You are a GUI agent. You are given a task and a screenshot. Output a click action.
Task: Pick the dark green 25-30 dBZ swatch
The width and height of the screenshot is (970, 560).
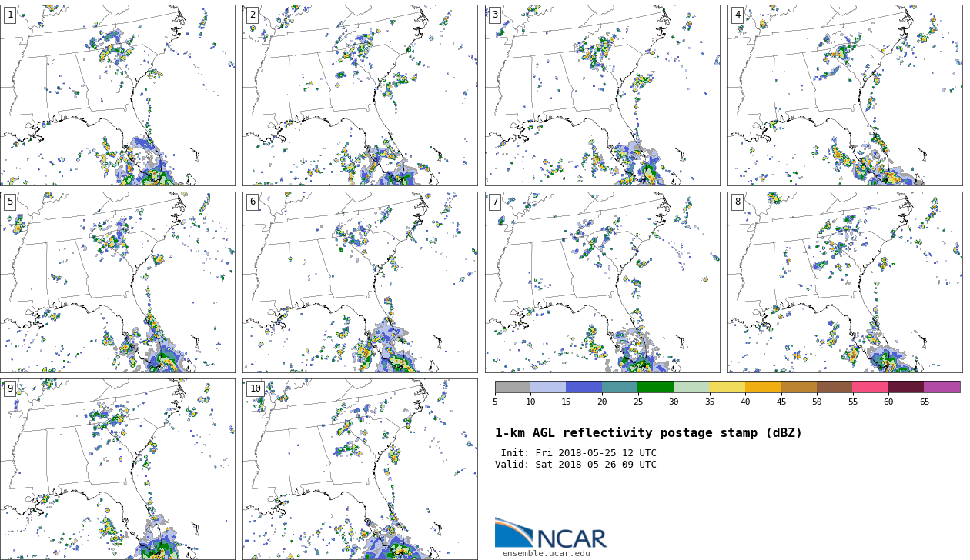pos(655,387)
